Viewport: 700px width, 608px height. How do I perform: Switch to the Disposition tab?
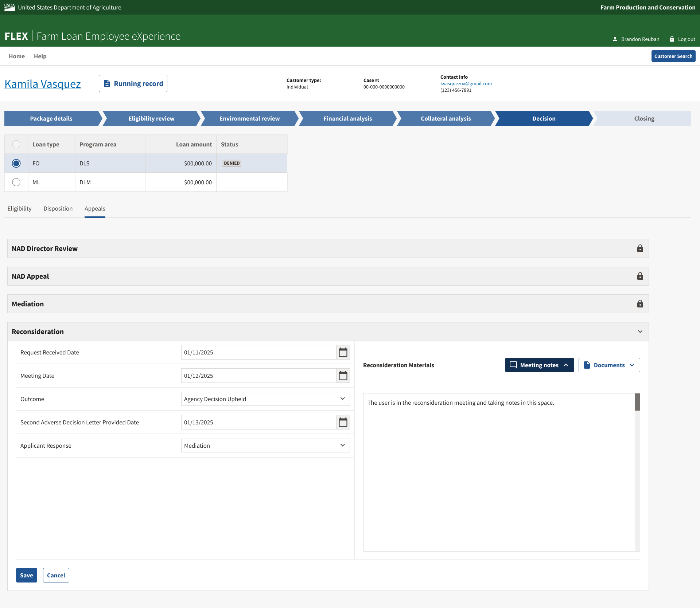click(58, 208)
